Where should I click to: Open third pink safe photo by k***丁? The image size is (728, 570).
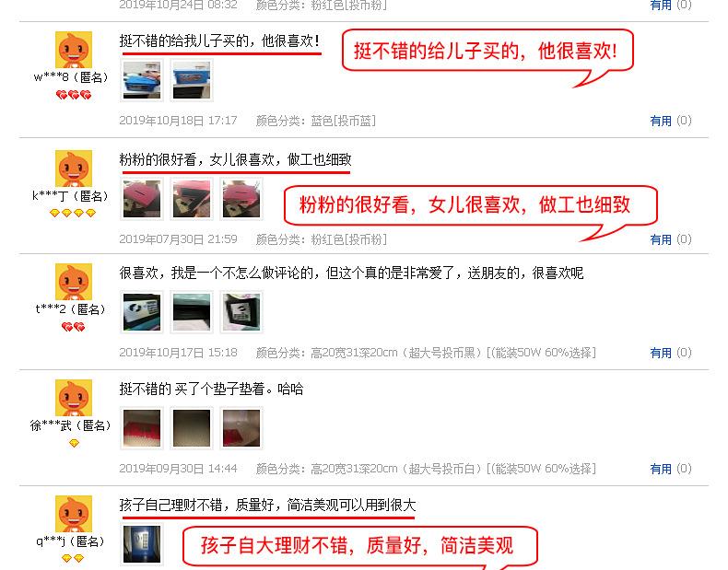(x=241, y=199)
